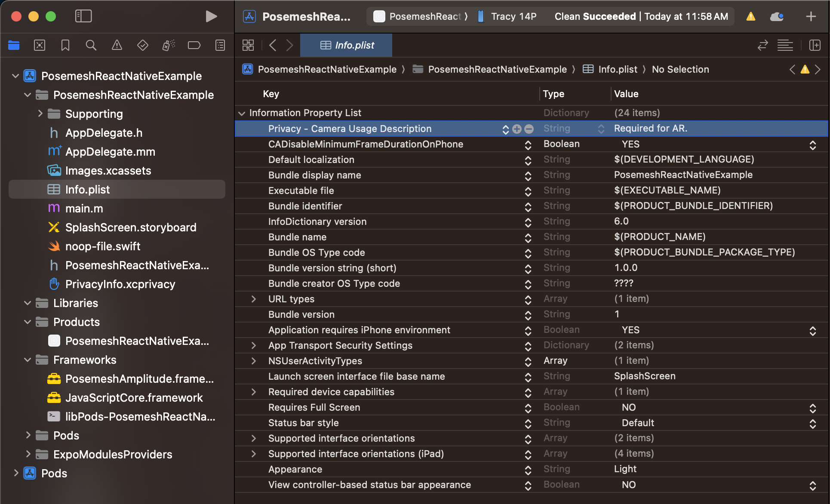This screenshot has height=504, width=830.
Task: Toggle the navigator sidebar panel
Action: [x=83, y=16]
